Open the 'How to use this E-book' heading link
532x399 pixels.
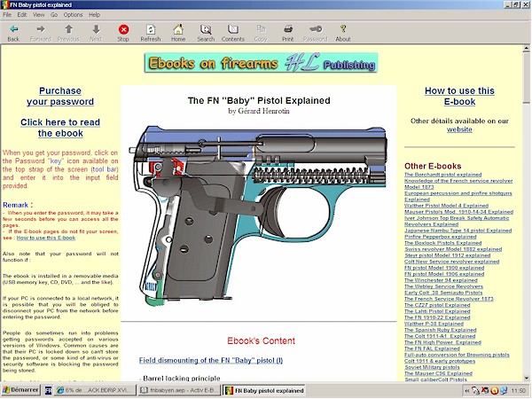[459, 96]
